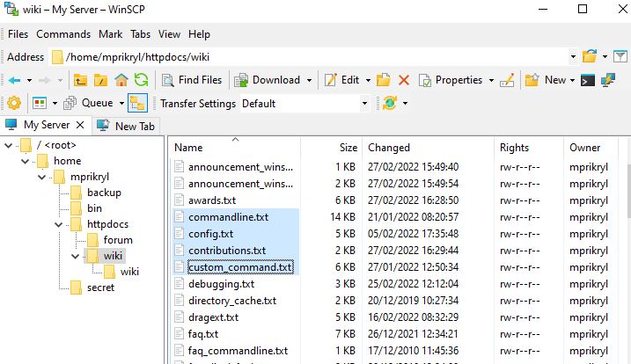Sort by Size column header

point(332,148)
